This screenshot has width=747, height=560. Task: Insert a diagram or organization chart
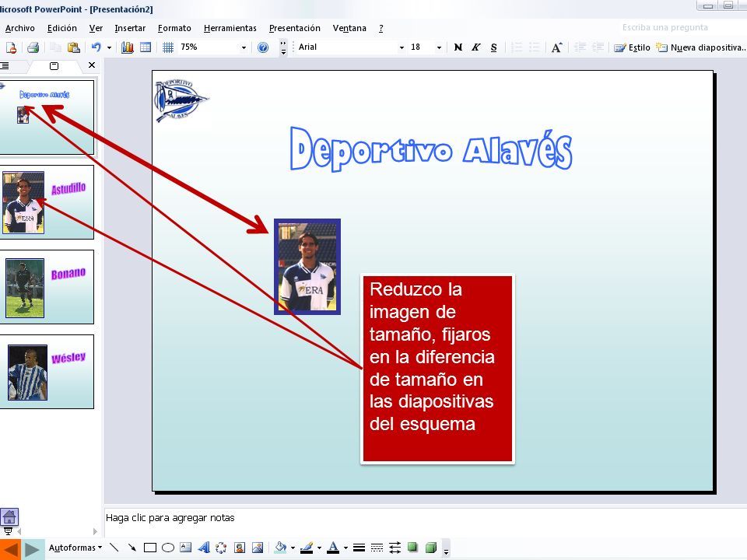point(221,548)
